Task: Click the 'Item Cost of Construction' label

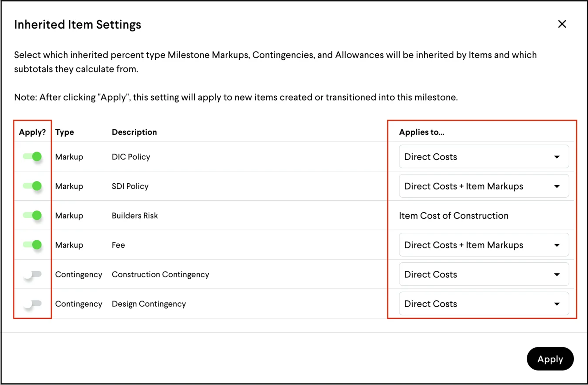Action: click(454, 215)
